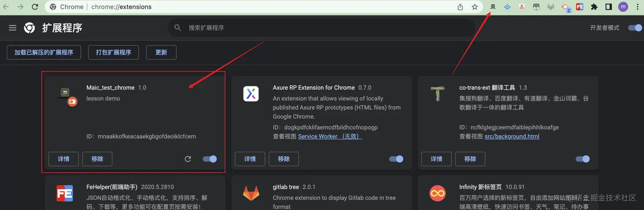The image size is (644, 210).
Task: Disable the co-trans-ext 翻译工具 extension
Action: 583,159
